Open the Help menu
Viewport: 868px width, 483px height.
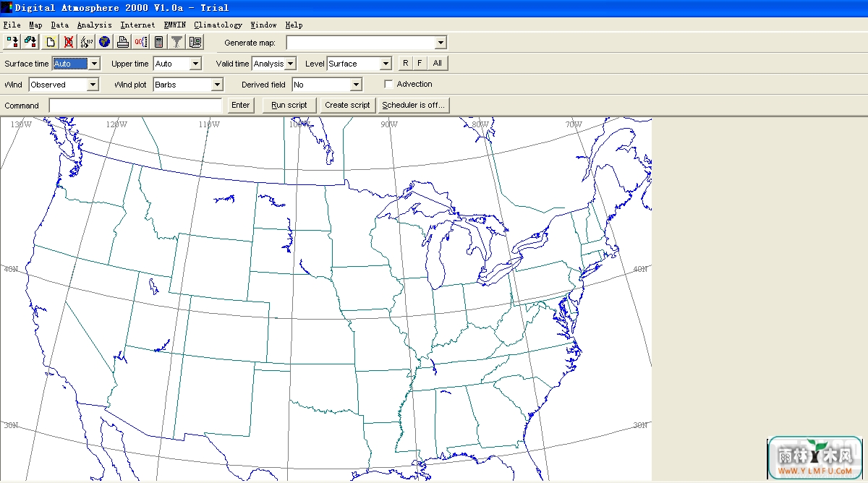click(294, 25)
